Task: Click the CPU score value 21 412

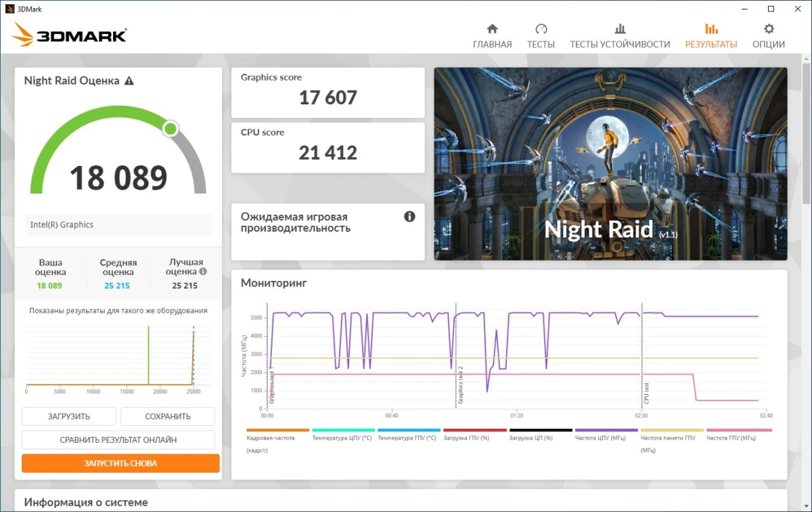Action: click(328, 153)
